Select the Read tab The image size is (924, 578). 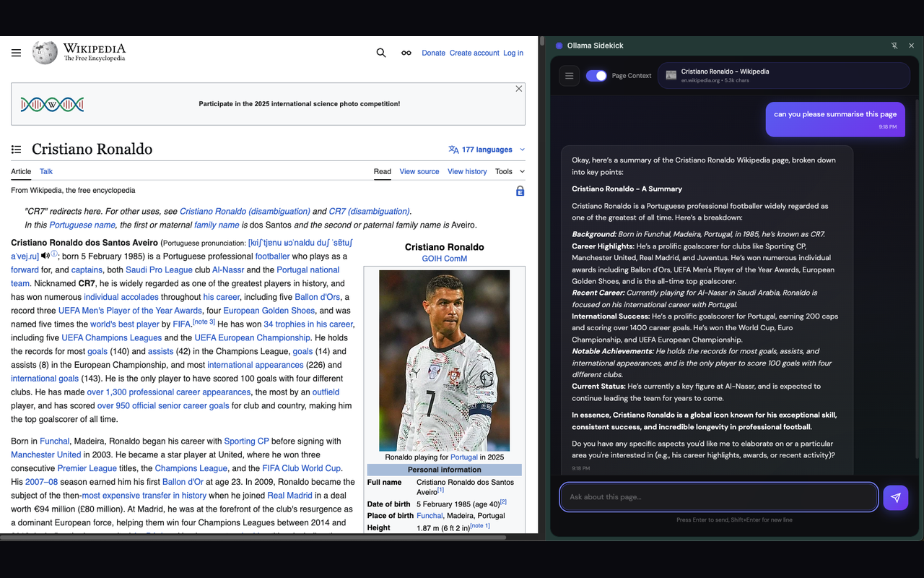pos(383,171)
